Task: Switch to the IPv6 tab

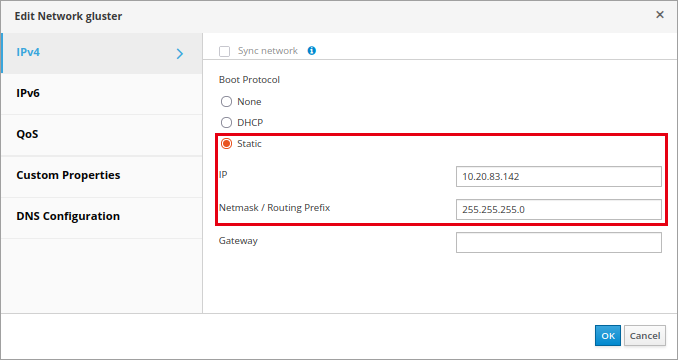Action: 102,93
